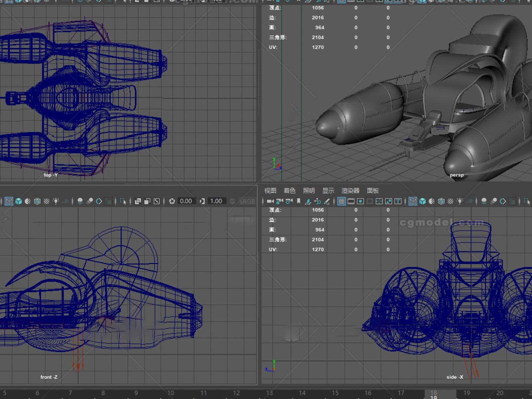Toggle Film Gate in side panel toolbar
This screenshot has width=532, height=399.
pos(351,201)
